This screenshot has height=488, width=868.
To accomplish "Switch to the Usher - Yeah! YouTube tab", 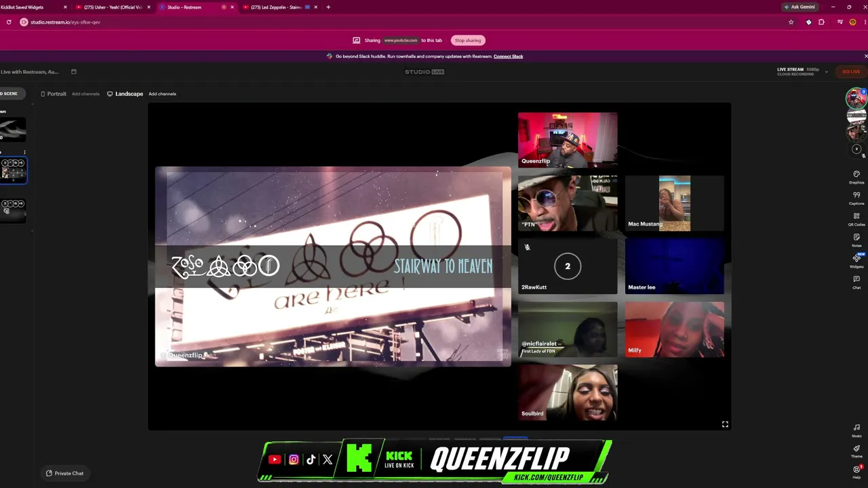I will [113, 7].
